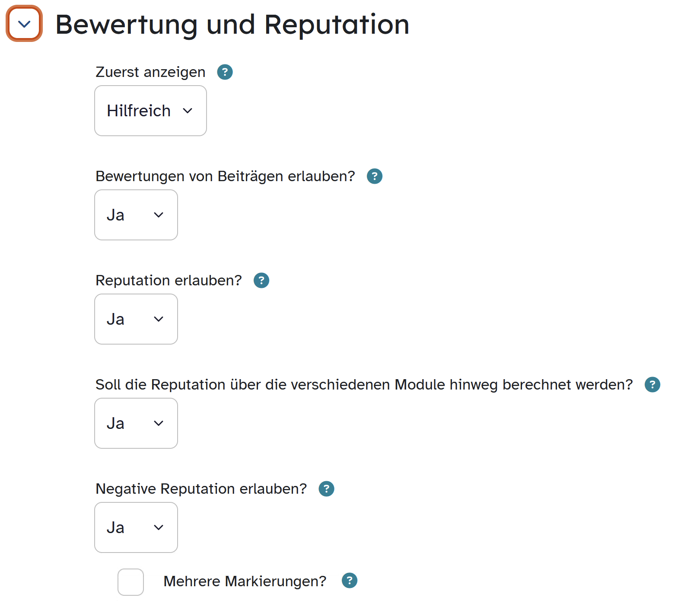Click the Zuerst anzeigen label
The image size is (700, 607).
(x=150, y=72)
